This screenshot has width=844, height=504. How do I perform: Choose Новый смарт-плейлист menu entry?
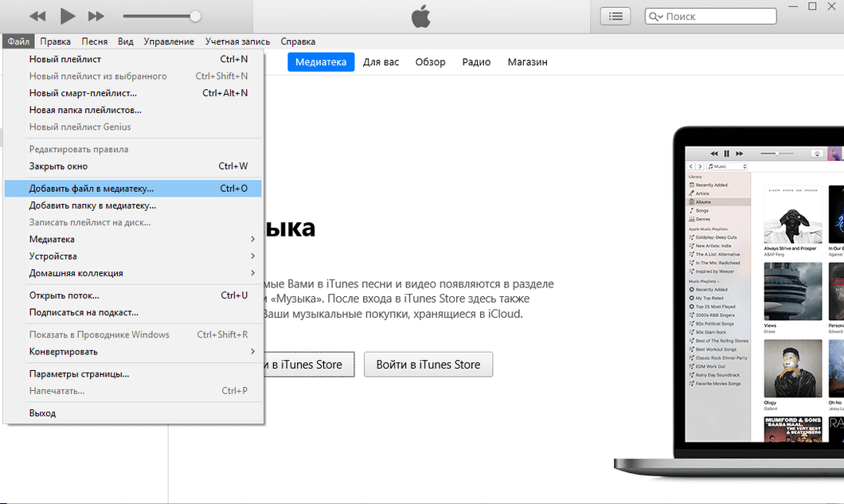coord(133,93)
